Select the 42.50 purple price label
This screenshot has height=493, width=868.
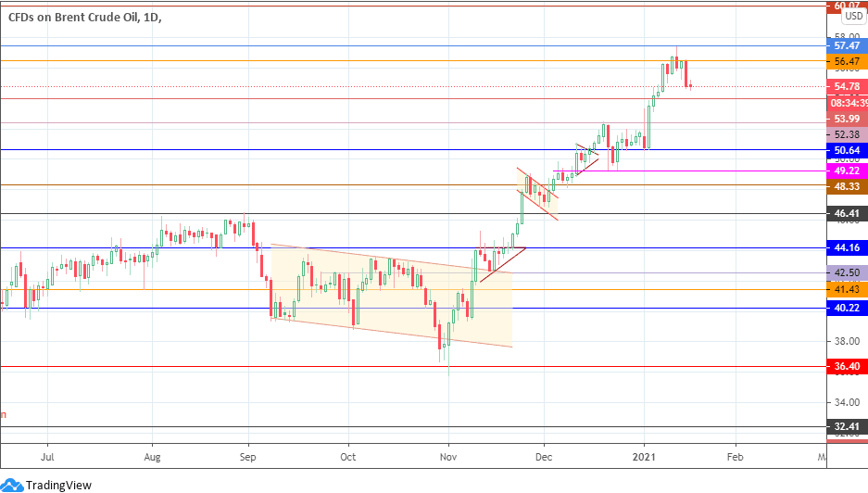click(847, 272)
